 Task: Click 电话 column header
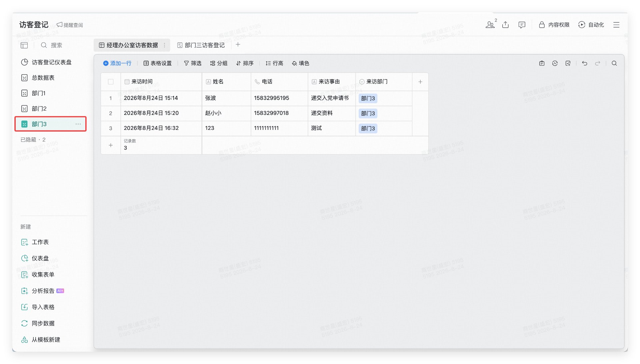click(279, 82)
